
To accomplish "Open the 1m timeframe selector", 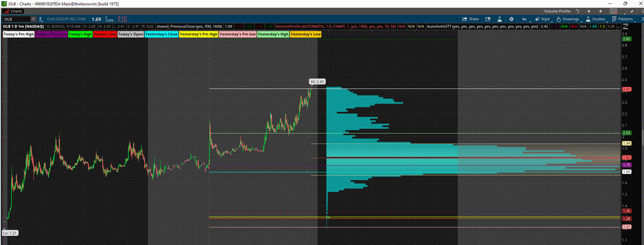I will click(524, 19).
